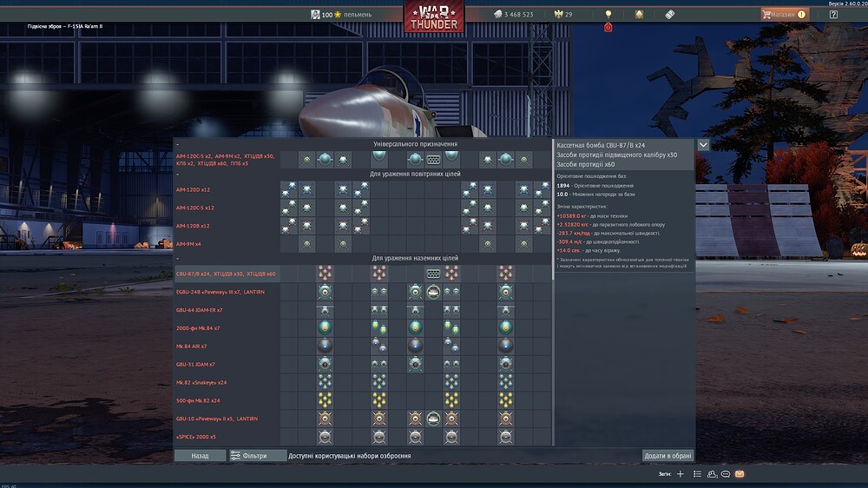Click leftmost bomb icon in 2000-фн Mk.84 x7 row

(325, 328)
